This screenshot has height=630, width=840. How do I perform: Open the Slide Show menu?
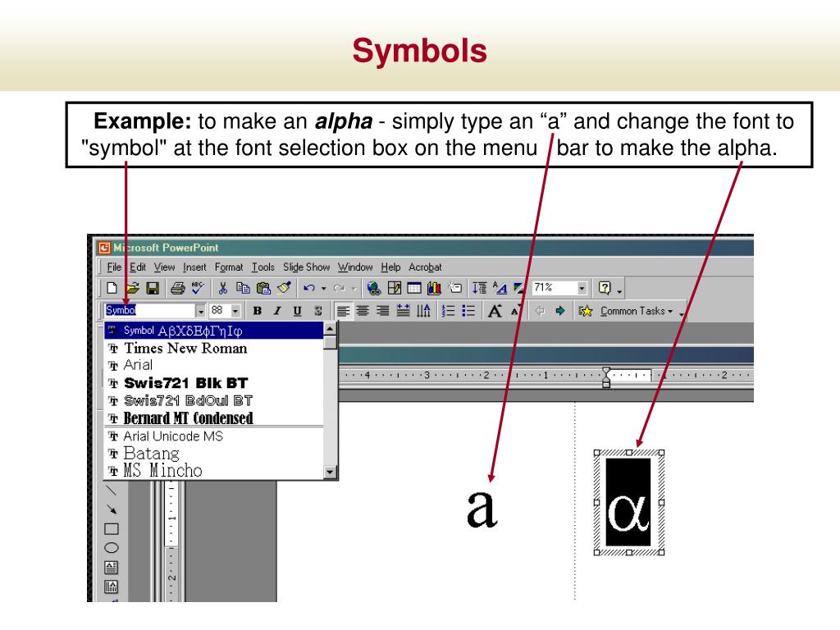pyautogui.click(x=307, y=267)
